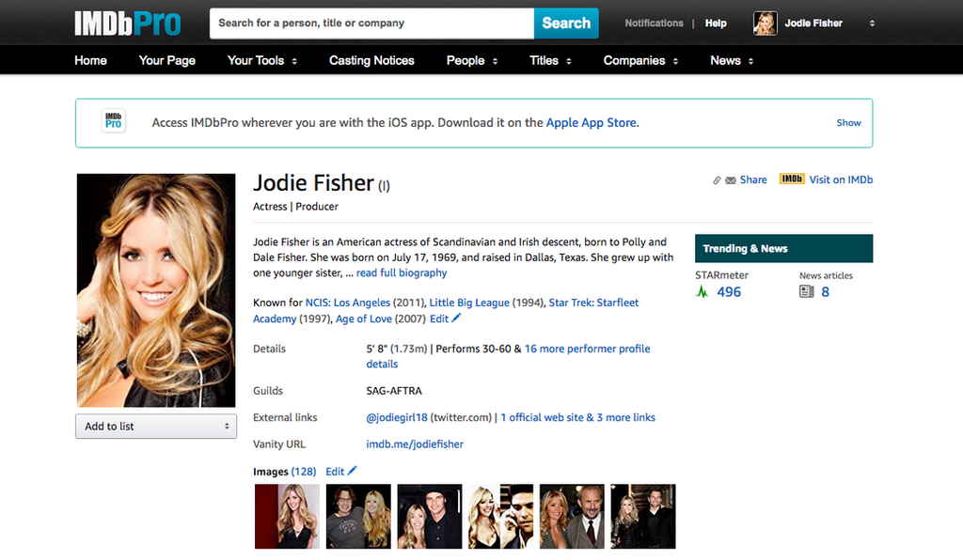The width and height of the screenshot is (963, 560).
Task: Open the second thumbnail with man in glasses
Action: click(x=358, y=517)
